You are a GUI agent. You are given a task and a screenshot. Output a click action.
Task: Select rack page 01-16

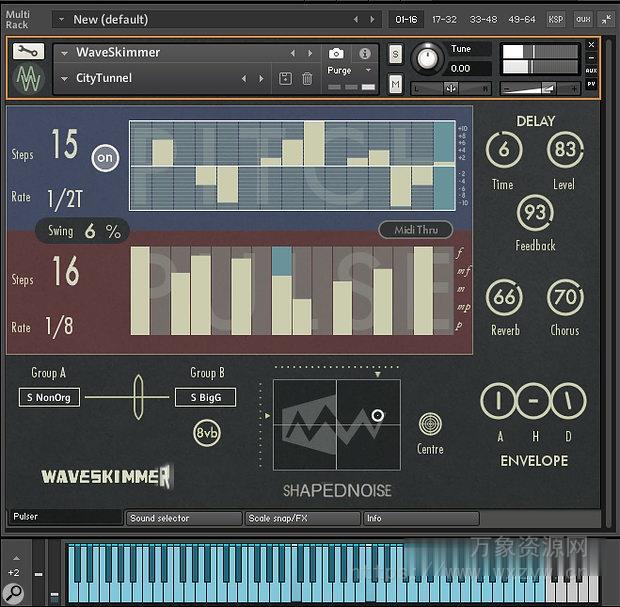[406, 19]
